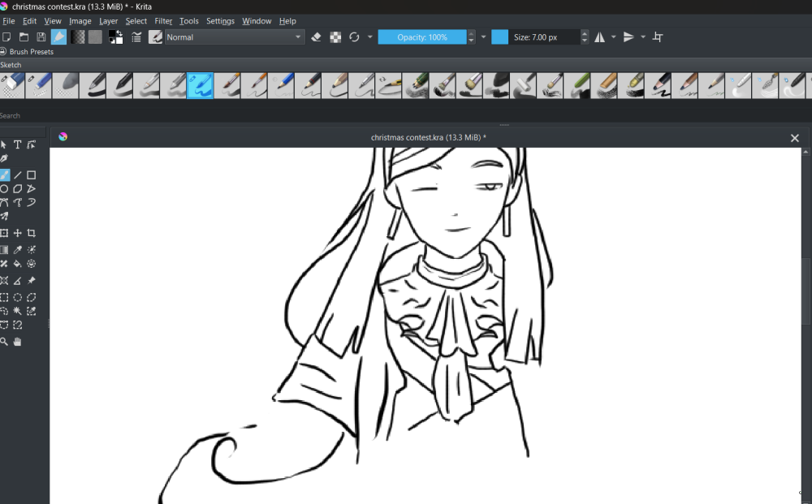Pick the Ellipse shape tool
Viewport: 812px width, 504px height.
pos(4,188)
